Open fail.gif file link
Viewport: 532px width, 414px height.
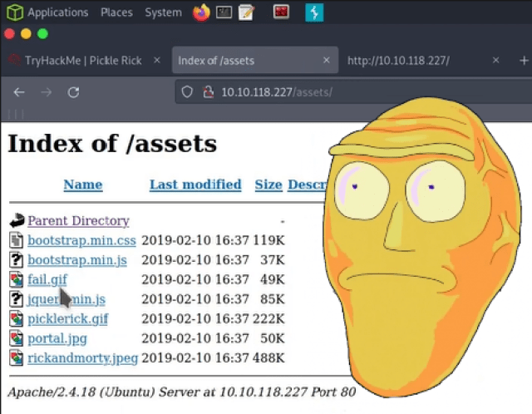pyautogui.click(x=47, y=279)
